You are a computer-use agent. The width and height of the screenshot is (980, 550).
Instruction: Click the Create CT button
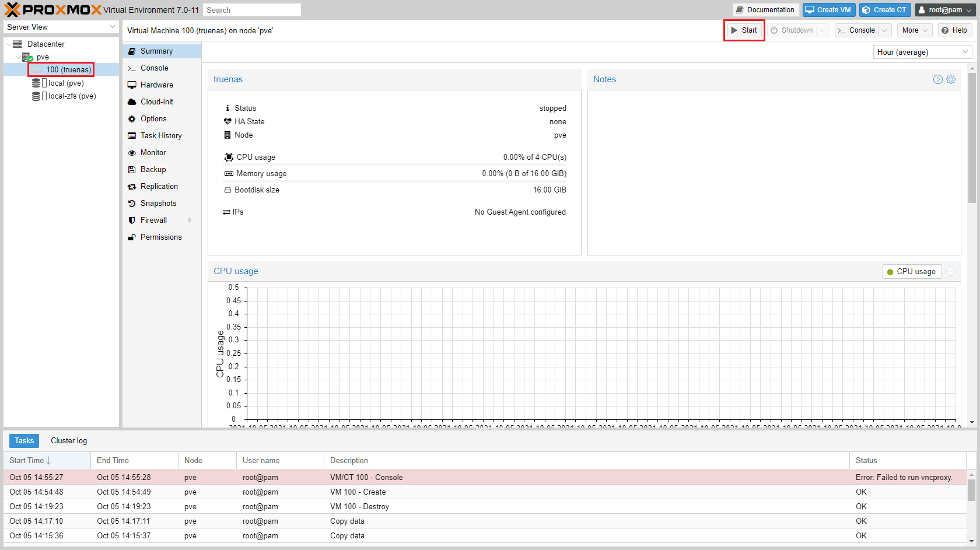(x=885, y=10)
